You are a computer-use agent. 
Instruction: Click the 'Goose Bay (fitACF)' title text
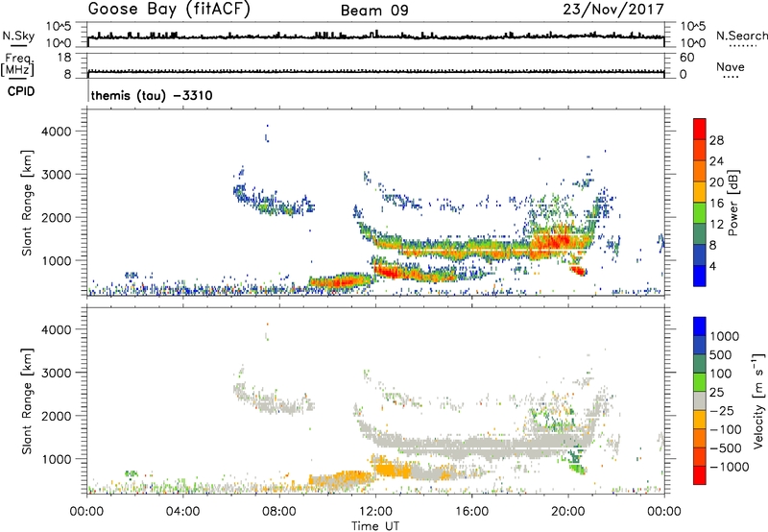(169, 10)
